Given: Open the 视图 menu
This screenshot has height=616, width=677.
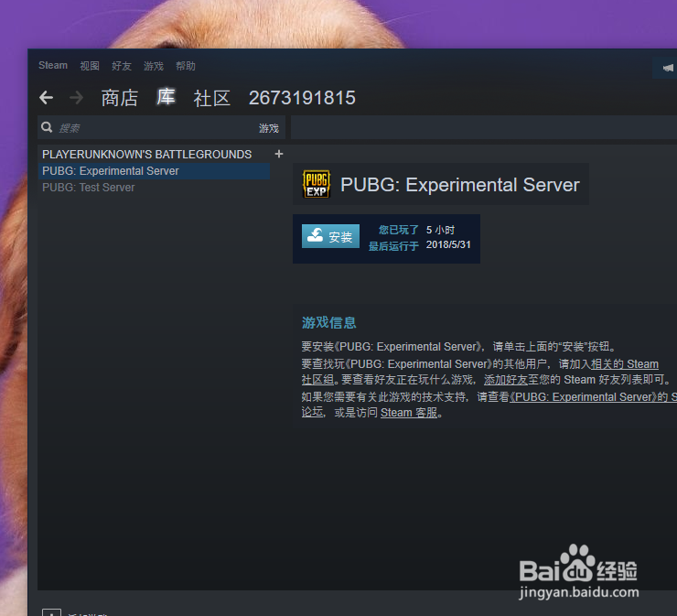Looking at the screenshot, I should pyautogui.click(x=90, y=66).
